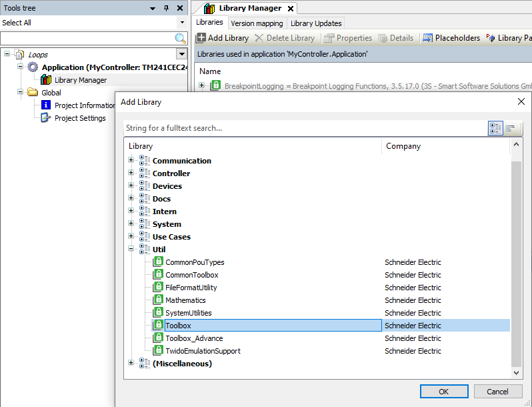The image size is (532, 407).
Task: Toggle the categorized library view button
Action: coord(495,128)
